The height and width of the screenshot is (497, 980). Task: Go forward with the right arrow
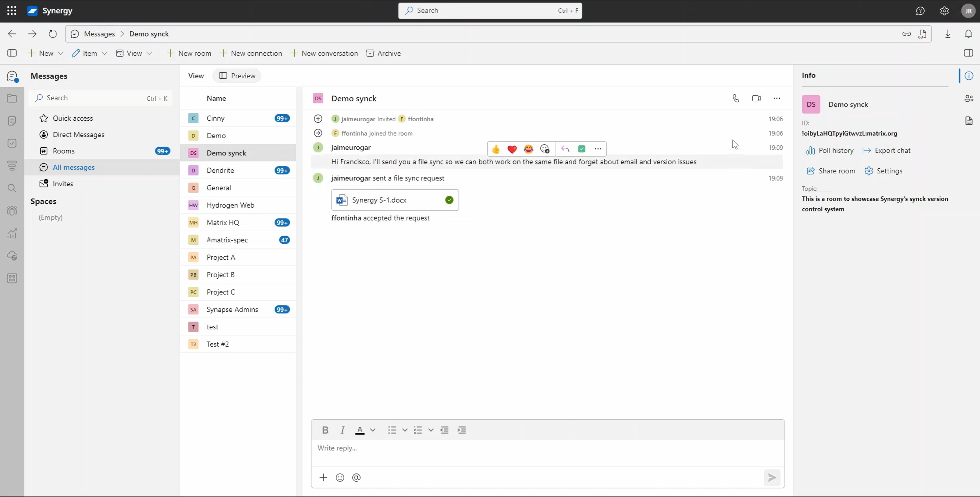32,34
